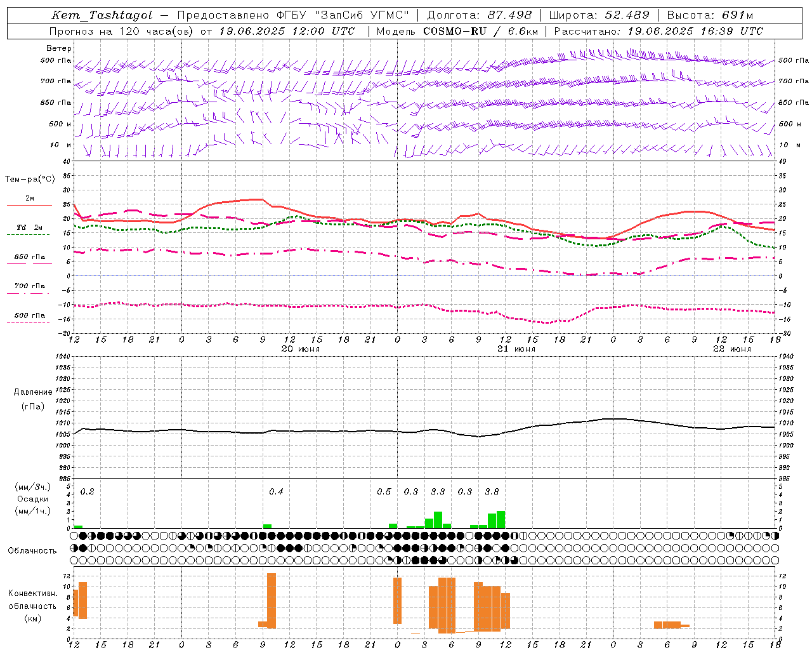This screenshot has width=812, height=650.
Task: Click the 0.2 three-hour precipitation value
Action: pos(88,491)
